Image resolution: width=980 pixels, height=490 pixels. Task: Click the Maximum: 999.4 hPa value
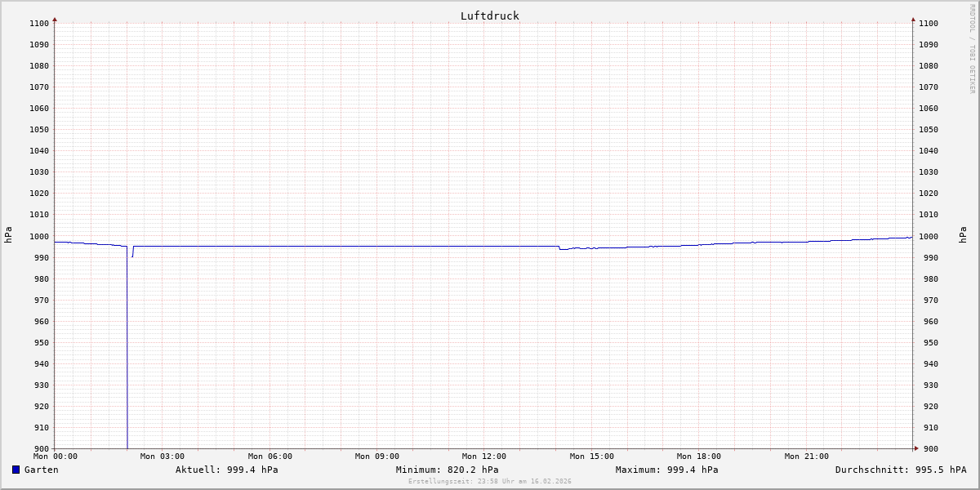point(666,470)
